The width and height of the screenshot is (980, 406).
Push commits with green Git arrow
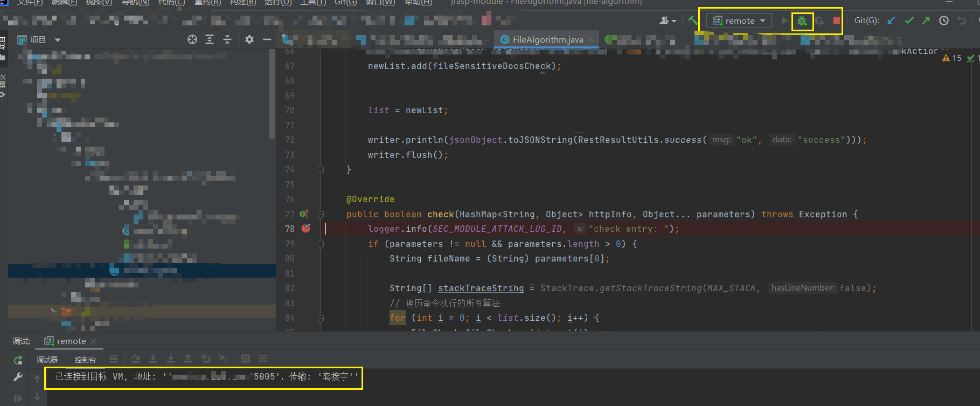pyautogui.click(x=926, y=20)
